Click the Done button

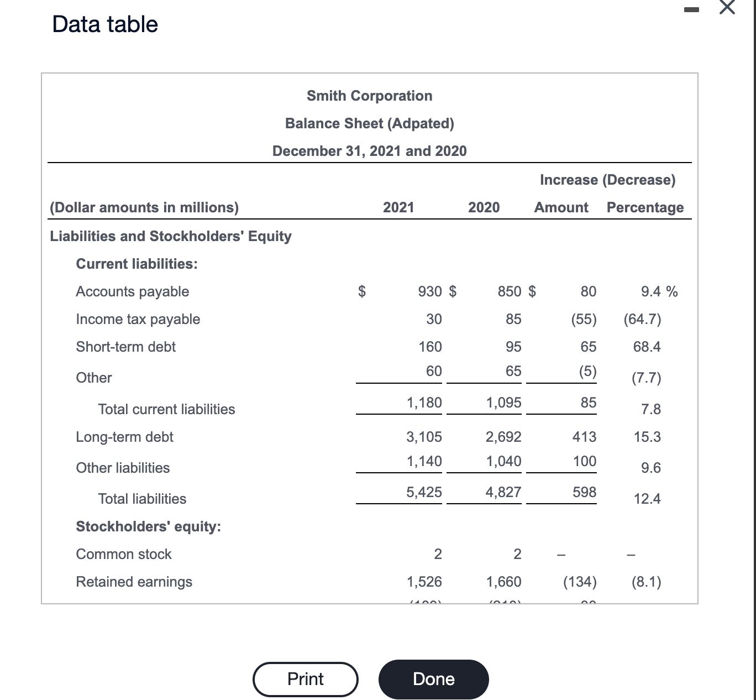tap(433, 679)
